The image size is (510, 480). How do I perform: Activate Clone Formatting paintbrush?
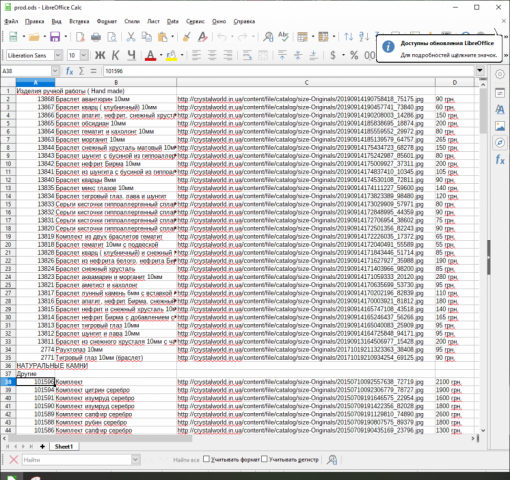click(187, 37)
